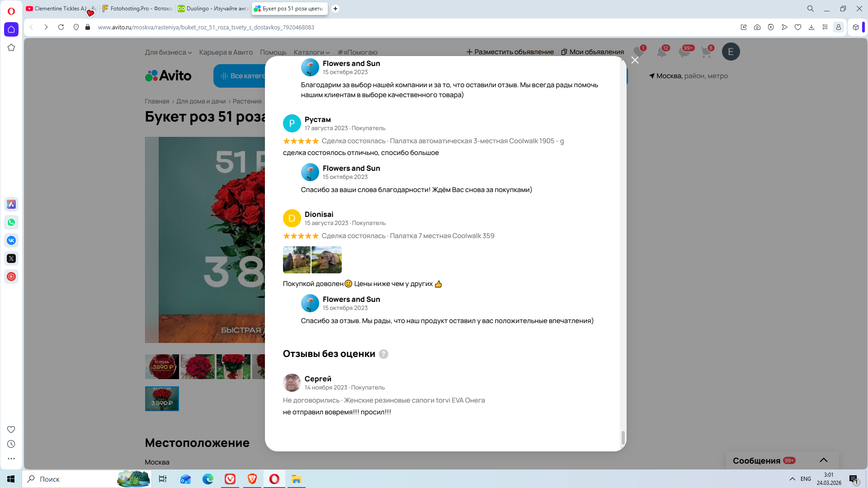Click the Aria AI sidebar icon

(x=11, y=204)
